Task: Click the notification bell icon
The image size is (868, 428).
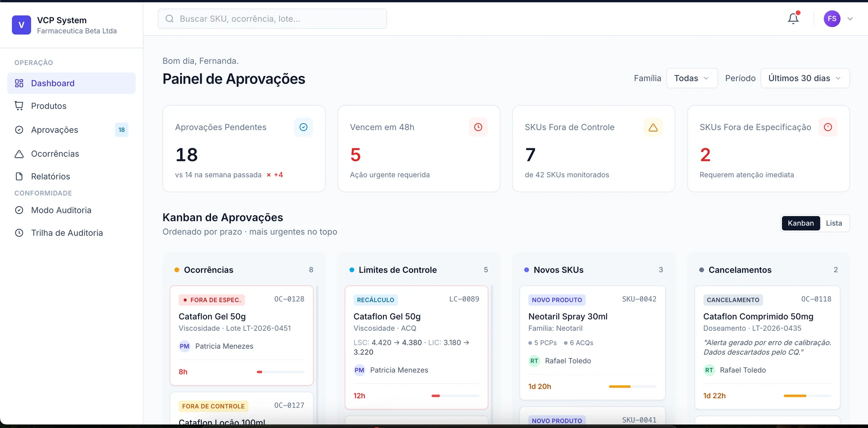Action: [x=793, y=19]
